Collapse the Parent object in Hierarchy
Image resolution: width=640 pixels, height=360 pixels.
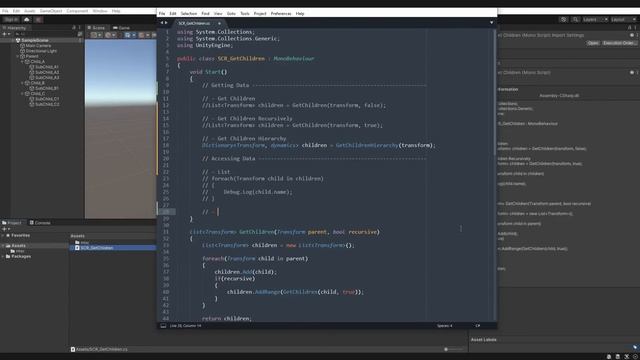tap(18, 56)
